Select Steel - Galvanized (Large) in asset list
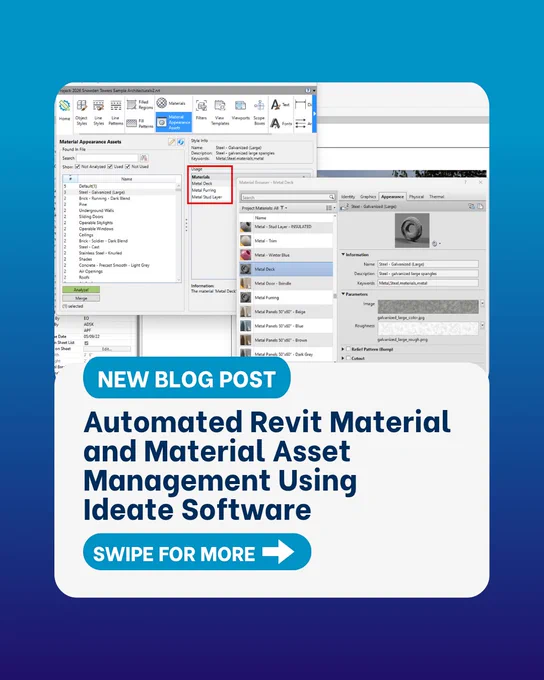The width and height of the screenshot is (544, 680). (120, 192)
